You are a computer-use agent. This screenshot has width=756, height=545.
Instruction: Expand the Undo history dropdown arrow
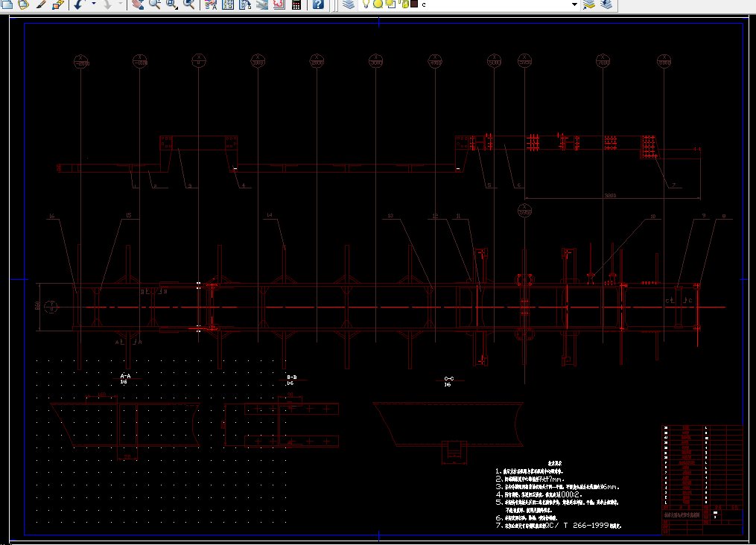coord(94,4)
